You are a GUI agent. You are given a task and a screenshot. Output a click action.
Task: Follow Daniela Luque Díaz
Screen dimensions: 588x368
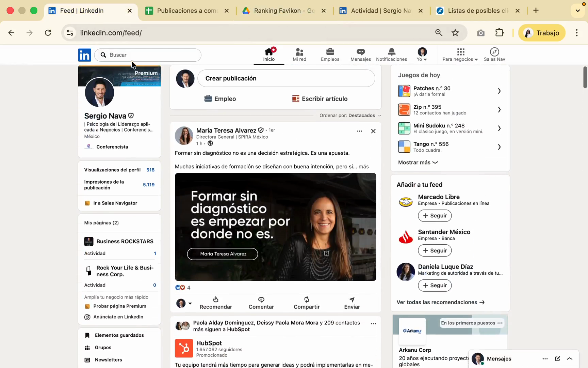pyautogui.click(x=435, y=285)
